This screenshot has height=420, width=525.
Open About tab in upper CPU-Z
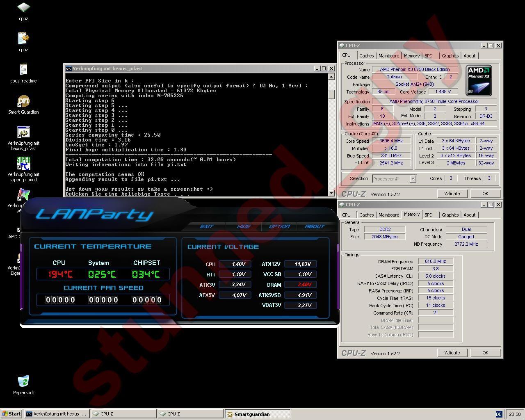(470, 56)
